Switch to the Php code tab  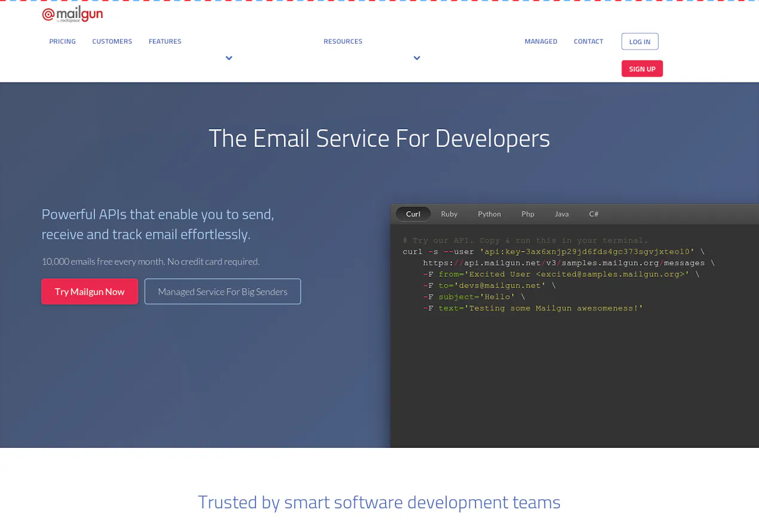[x=528, y=214]
